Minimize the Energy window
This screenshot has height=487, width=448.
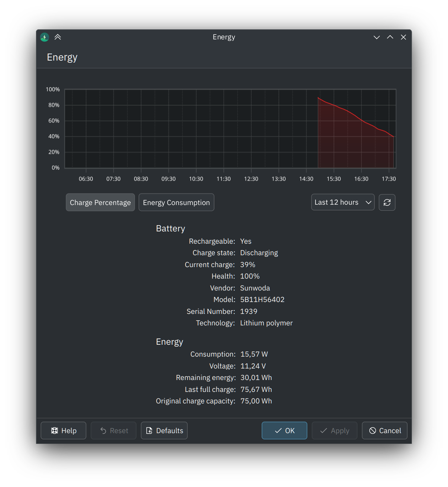[376, 37]
